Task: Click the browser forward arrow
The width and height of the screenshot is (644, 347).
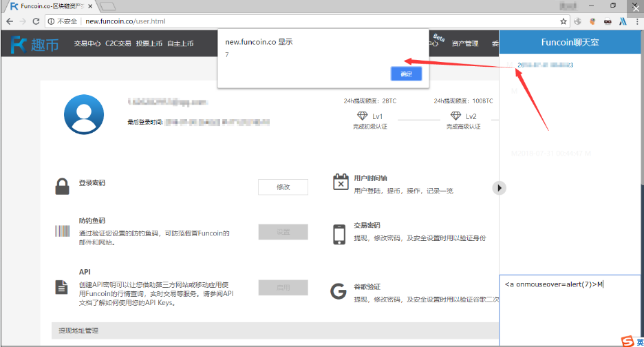Action: click(x=23, y=21)
